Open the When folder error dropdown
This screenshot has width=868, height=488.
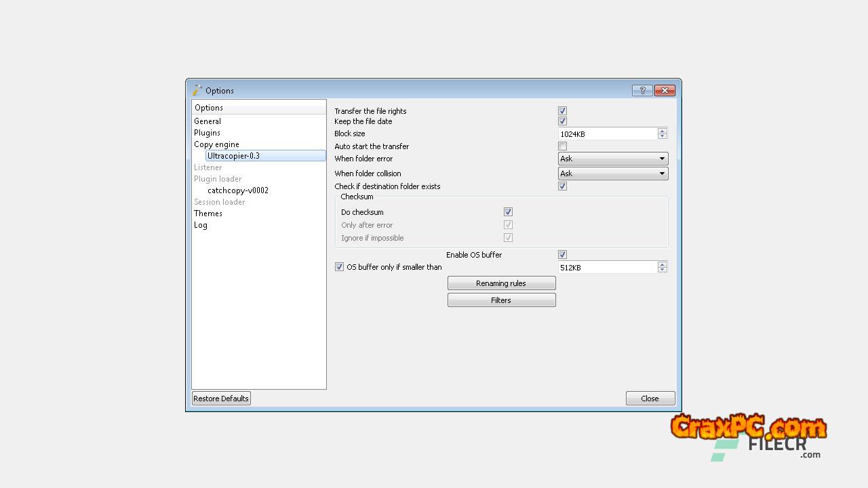click(612, 159)
